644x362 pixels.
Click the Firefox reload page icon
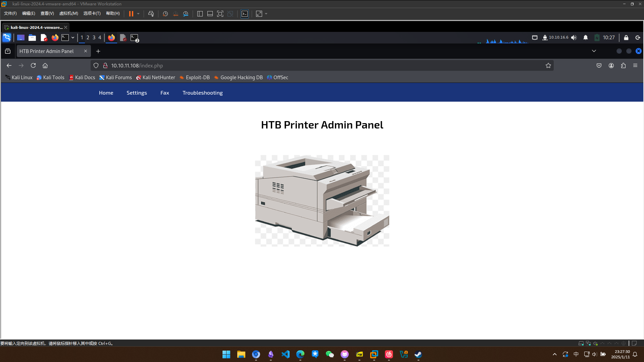pyautogui.click(x=33, y=65)
